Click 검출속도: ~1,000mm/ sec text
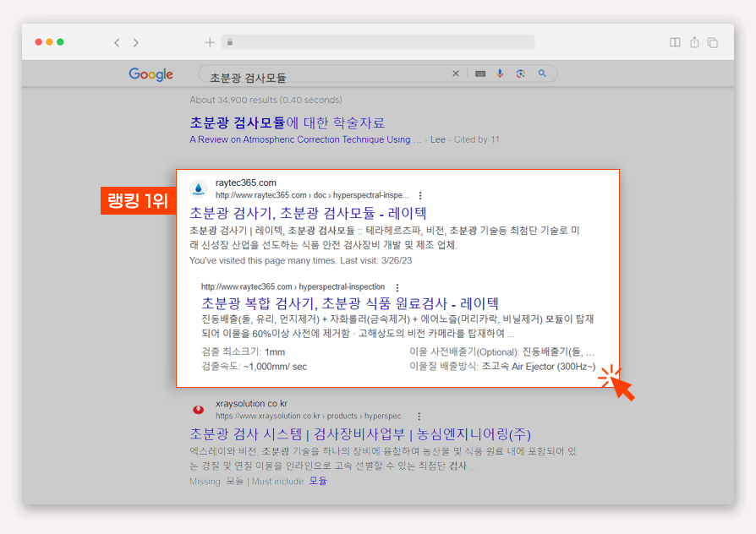The image size is (756, 534). (x=254, y=367)
